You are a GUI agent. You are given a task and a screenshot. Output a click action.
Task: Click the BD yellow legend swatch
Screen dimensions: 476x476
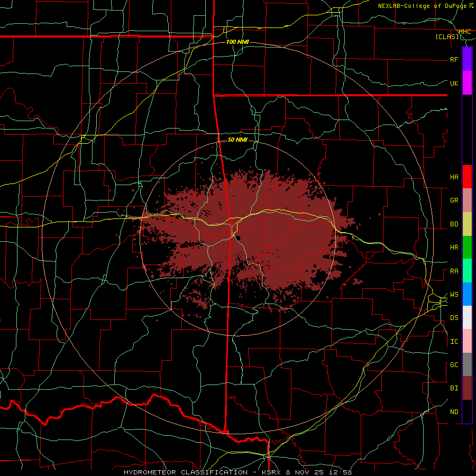[x=467, y=224]
